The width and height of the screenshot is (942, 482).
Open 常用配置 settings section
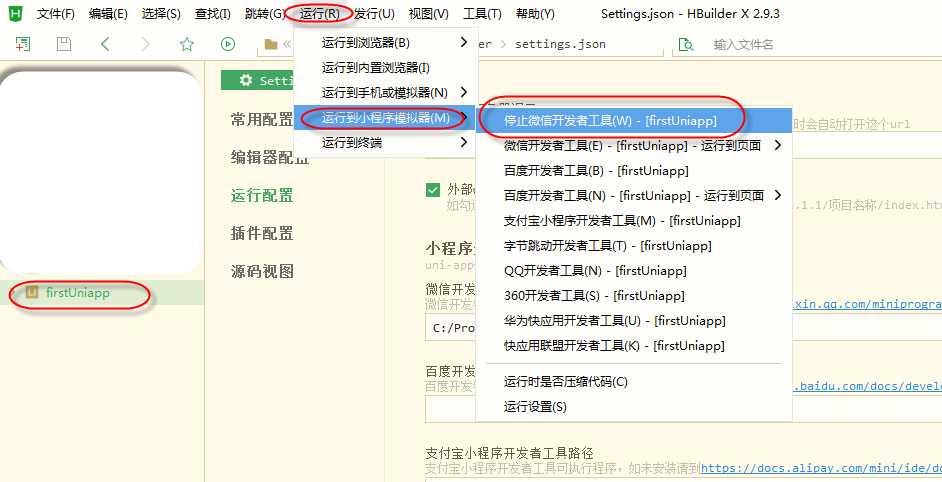(x=262, y=120)
